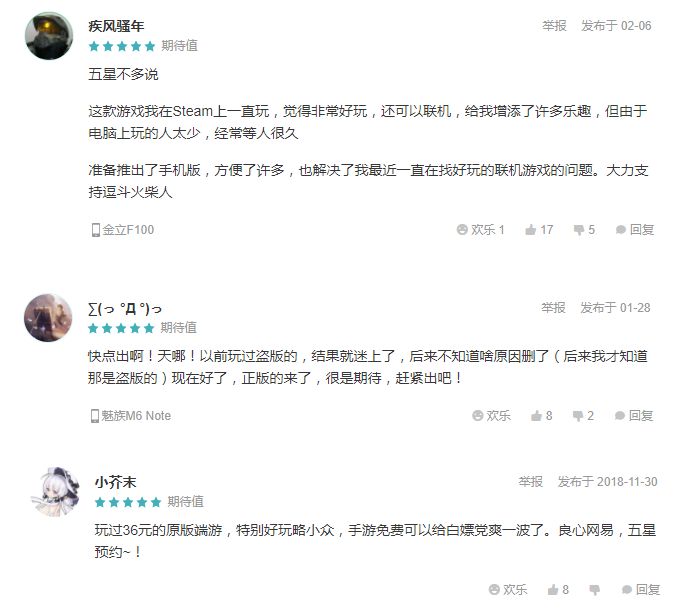Click 疾风骚年's avatar image
The image size is (678, 609).
pos(48,35)
